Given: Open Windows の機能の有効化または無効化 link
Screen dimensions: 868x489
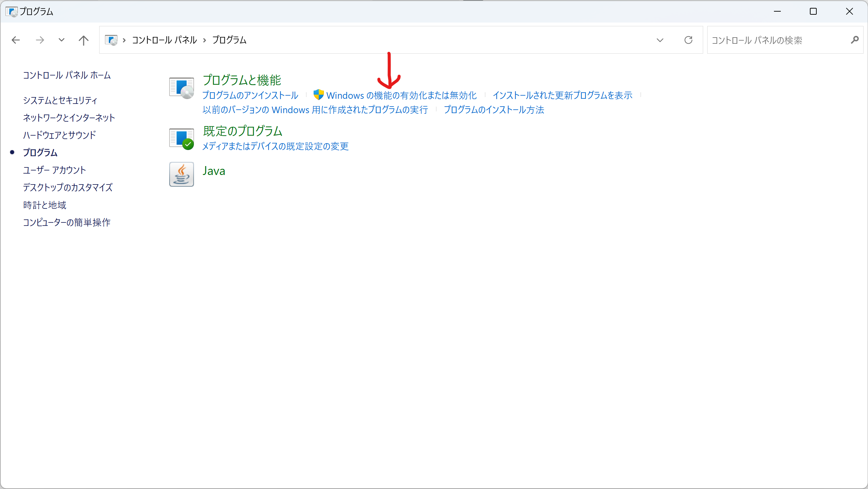Looking at the screenshot, I should pyautogui.click(x=401, y=95).
